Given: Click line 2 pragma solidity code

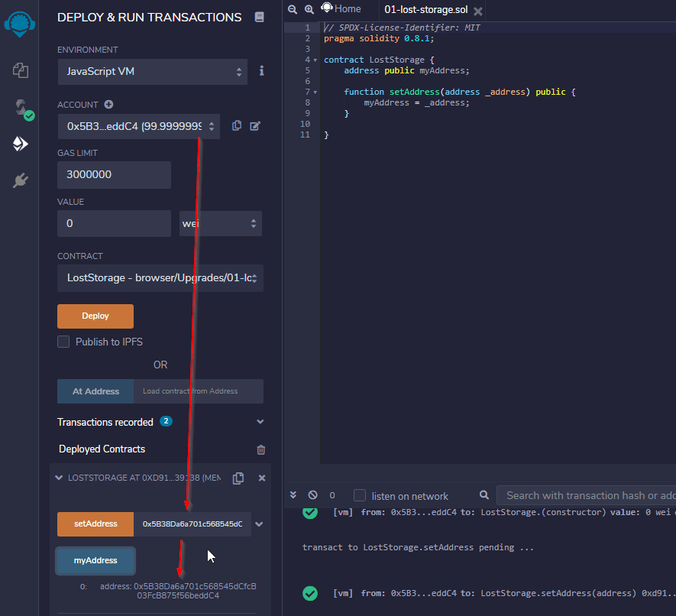Looking at the screenshot, I should 379,38.
